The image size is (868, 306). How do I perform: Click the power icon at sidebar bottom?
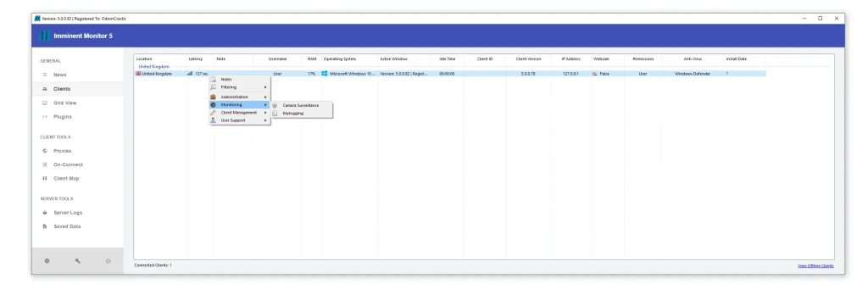(x=108, y=260)
